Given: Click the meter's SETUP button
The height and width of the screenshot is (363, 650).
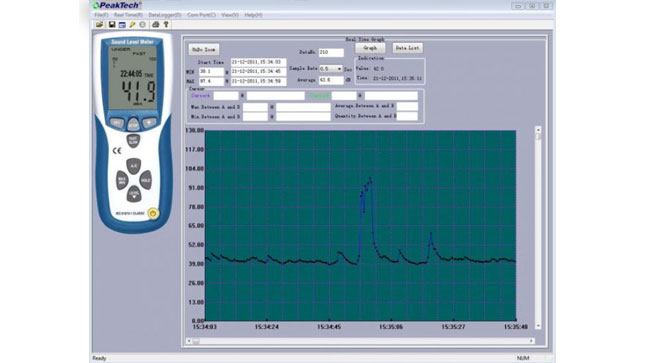Looking at the screenshot, I should tap(133, 124).
